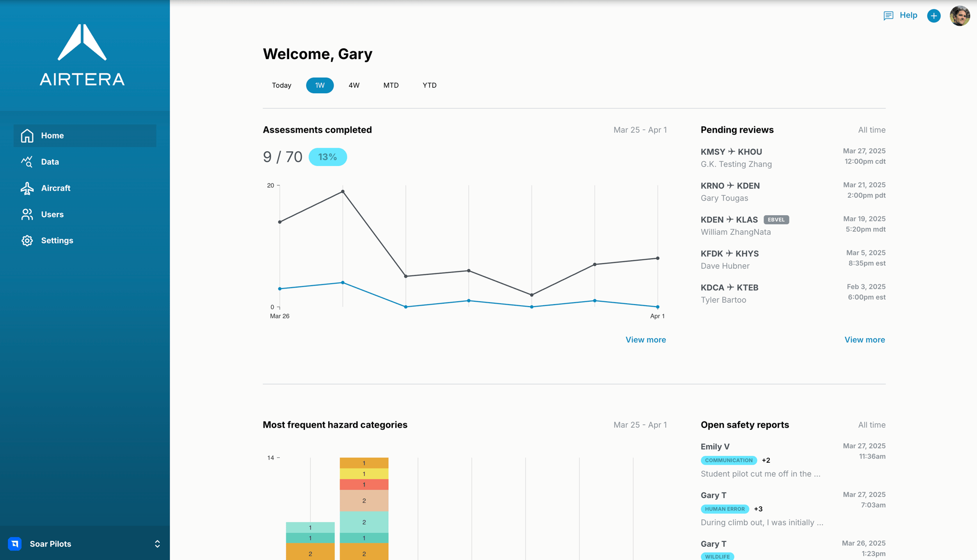
Task: Select the 1W time range
Action: click(320, 85)
